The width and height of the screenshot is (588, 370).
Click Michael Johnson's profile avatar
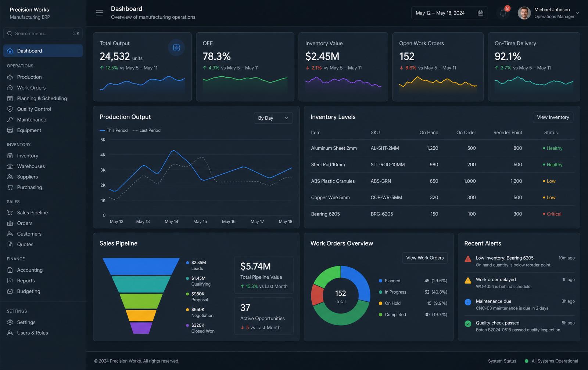point(524,13)
